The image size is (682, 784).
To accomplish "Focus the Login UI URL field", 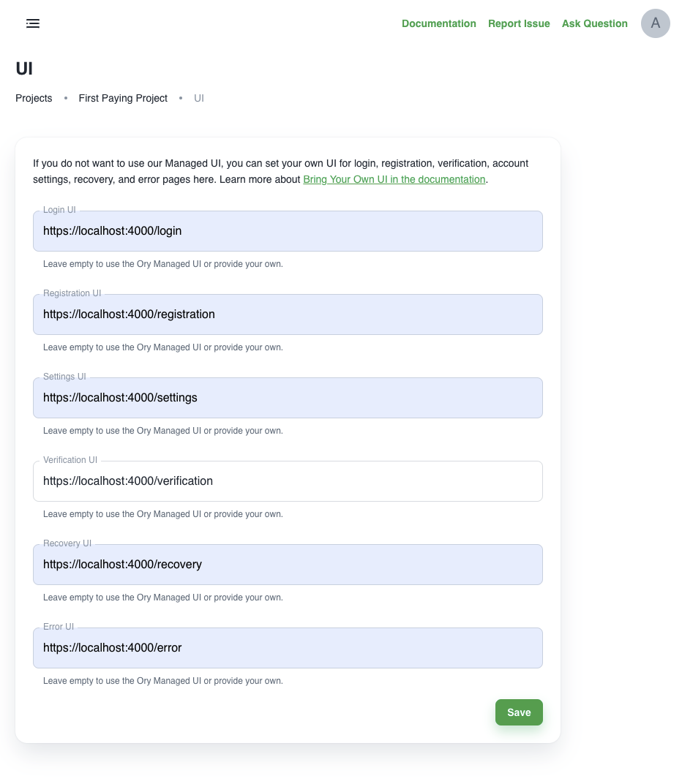I will tap(288, 231).
